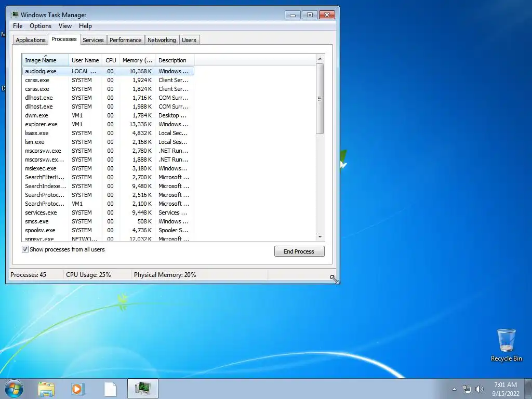This screenshot has width=532, height=399.
Task: Select the Recycle Bin desktop icon
Action: pyautogui.click(x=506, y=345)
